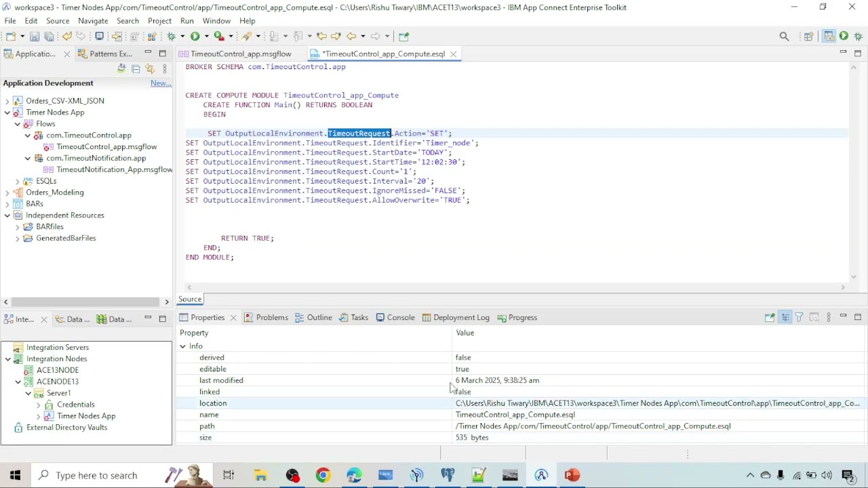Screen dimensions: 868x488
Task: Switch to the Patterns Explorer tab
Action: [106, 54]
